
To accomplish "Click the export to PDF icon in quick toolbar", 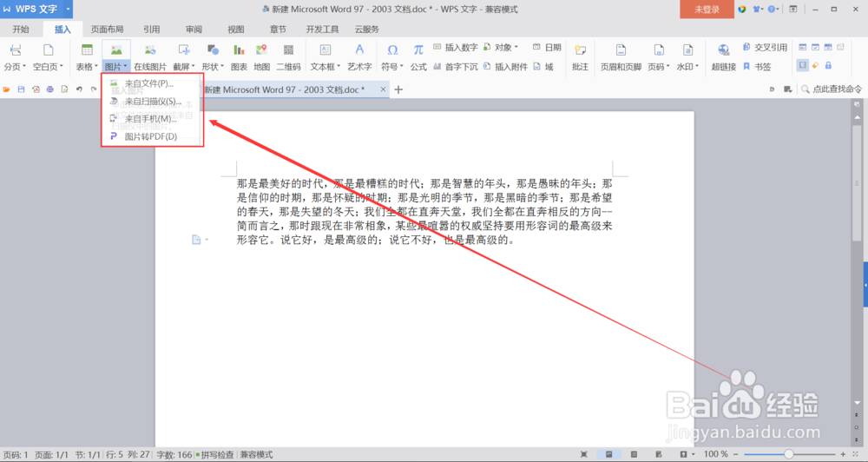I will (36, 89).
